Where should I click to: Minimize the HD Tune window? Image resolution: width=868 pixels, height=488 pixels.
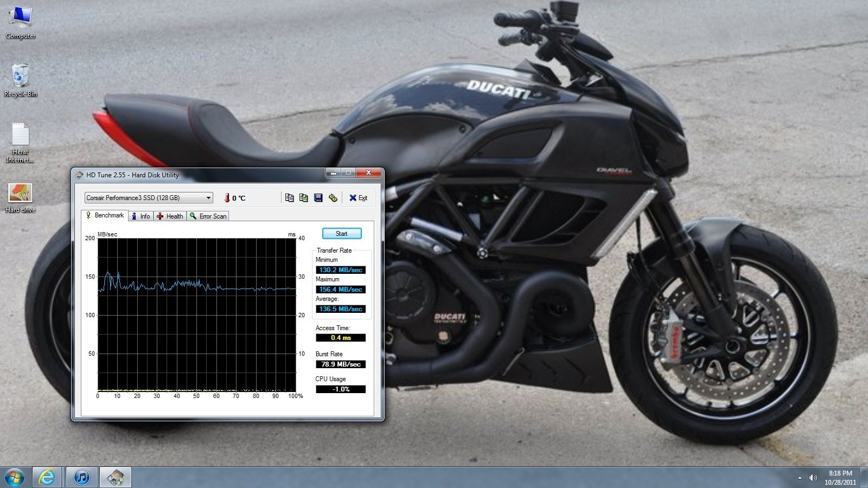333,173
